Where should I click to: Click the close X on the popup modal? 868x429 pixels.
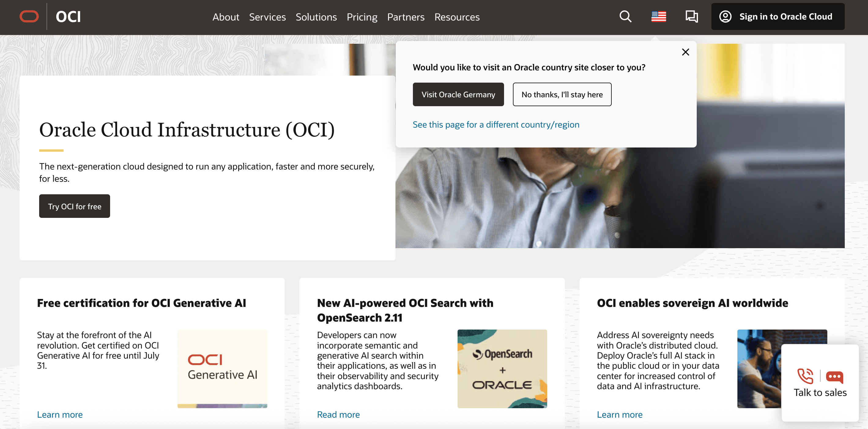[x=686, y=51]
